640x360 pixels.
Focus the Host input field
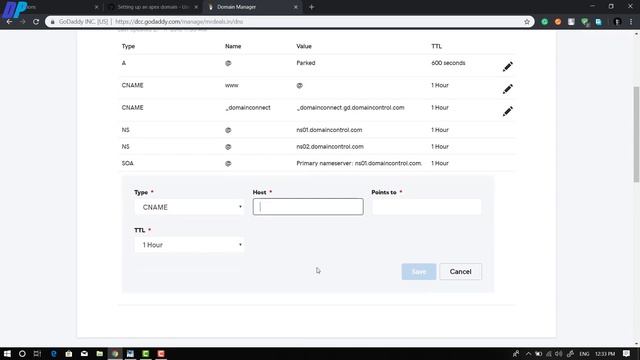[x=308, y=207]
